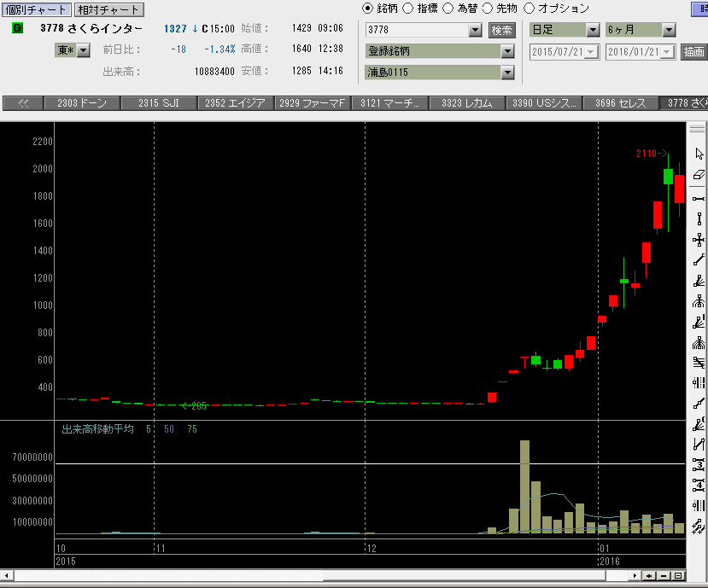This screenshot has height=588, width=708.
Task: Open the 2929 ファーマF stock tab
Action: point(313,103)
